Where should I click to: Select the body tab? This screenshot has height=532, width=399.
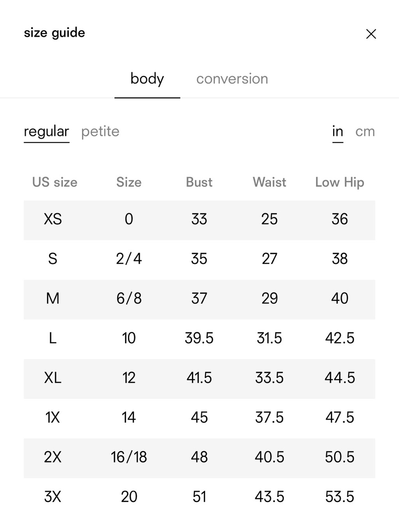tap(147, 79)
